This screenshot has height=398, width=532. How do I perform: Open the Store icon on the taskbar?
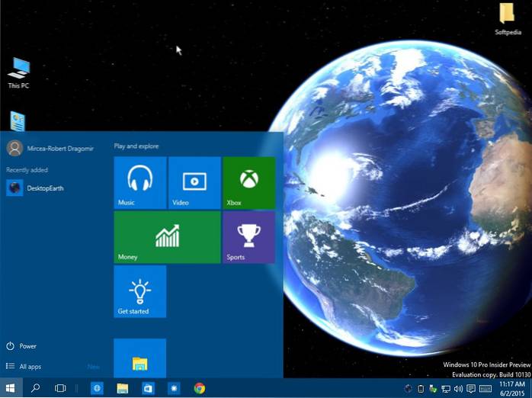pyautogui.click(x=148, y=388)
